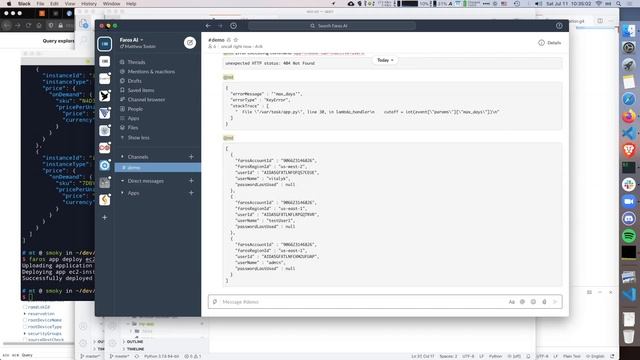Select the active Faros AI workspace icon

pos(104,44)
